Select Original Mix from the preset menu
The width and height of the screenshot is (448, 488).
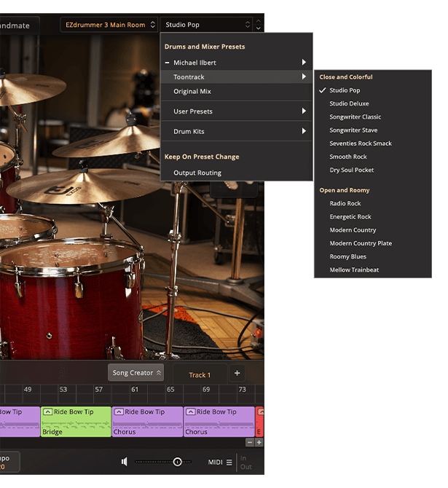192,91
